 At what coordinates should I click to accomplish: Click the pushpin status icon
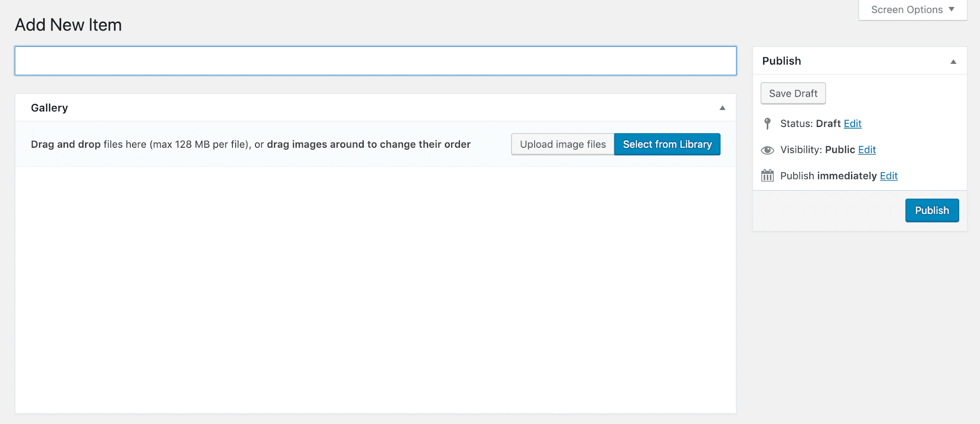pyautogui.click(x=767, y=124)
